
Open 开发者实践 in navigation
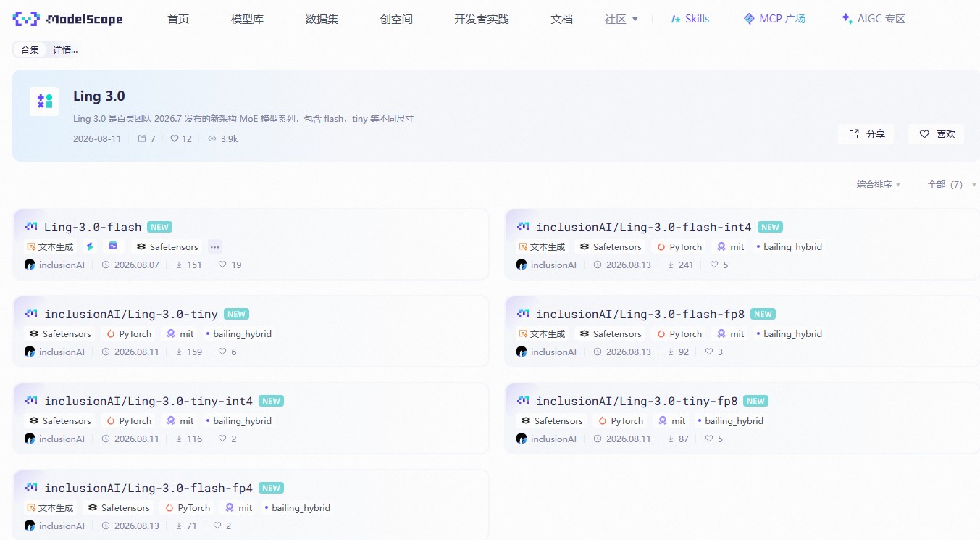(482, 19)
